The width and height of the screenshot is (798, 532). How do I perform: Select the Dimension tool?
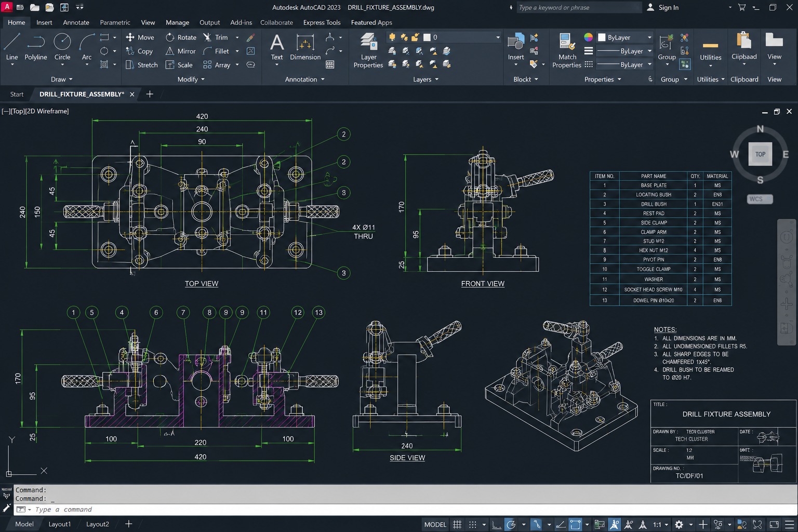click(x=305, y=47)
